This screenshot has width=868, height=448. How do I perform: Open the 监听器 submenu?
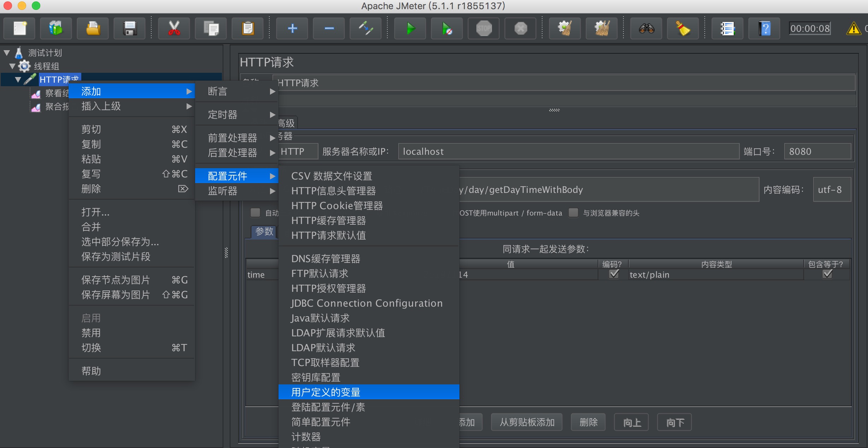tap(236, 191)
